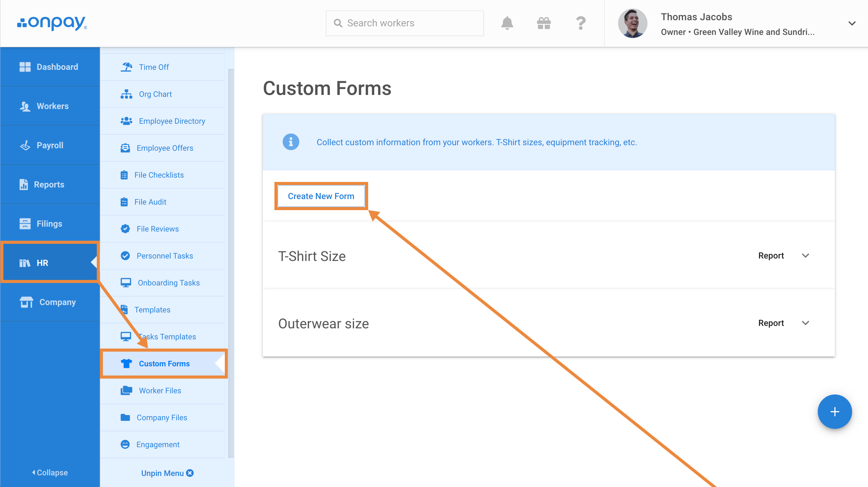Expand the user account dropdown chevron
The image size is (868, 487).
(x=852, y=23)
